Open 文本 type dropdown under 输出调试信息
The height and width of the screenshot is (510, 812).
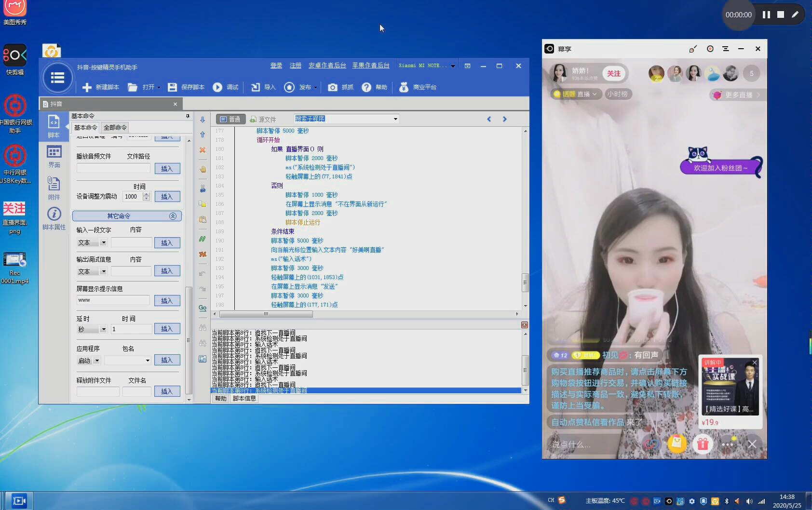point(103,271)
